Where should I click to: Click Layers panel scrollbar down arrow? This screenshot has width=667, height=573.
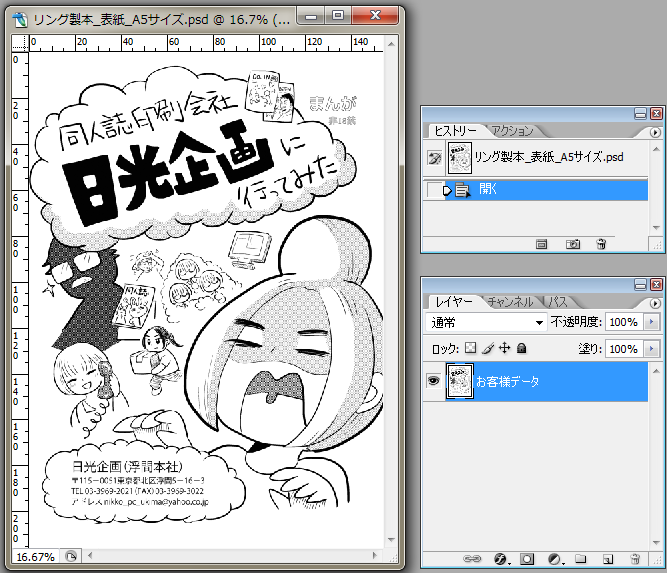pyautogui.click(x=656, y=543)
